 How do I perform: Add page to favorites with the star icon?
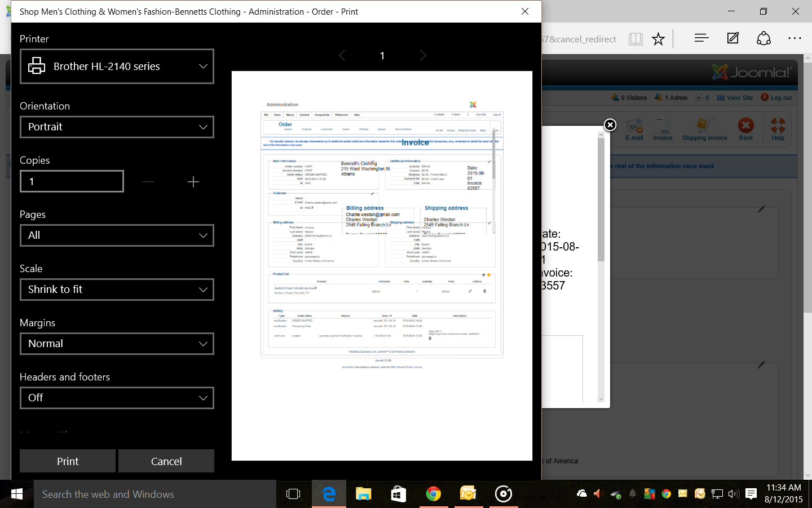[x=659, y=39]
